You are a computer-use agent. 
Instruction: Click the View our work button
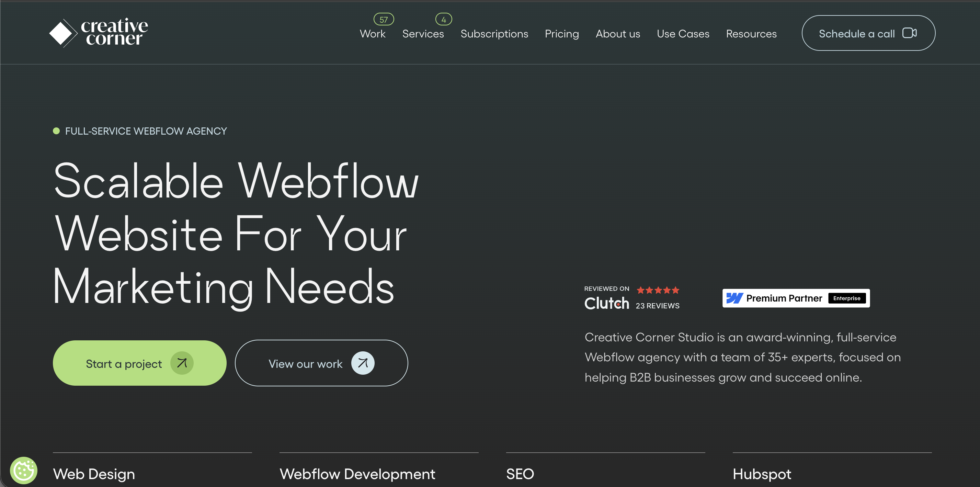pyautogui.click(x=321, y=363)
